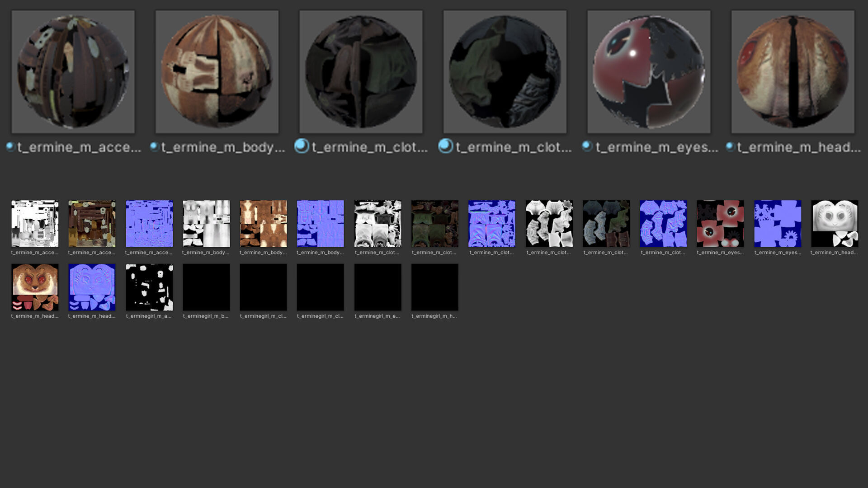The image size is (868, 488).
Task: Select the brown accessories albedo texture thumbnail
Action: click(92, 224)
